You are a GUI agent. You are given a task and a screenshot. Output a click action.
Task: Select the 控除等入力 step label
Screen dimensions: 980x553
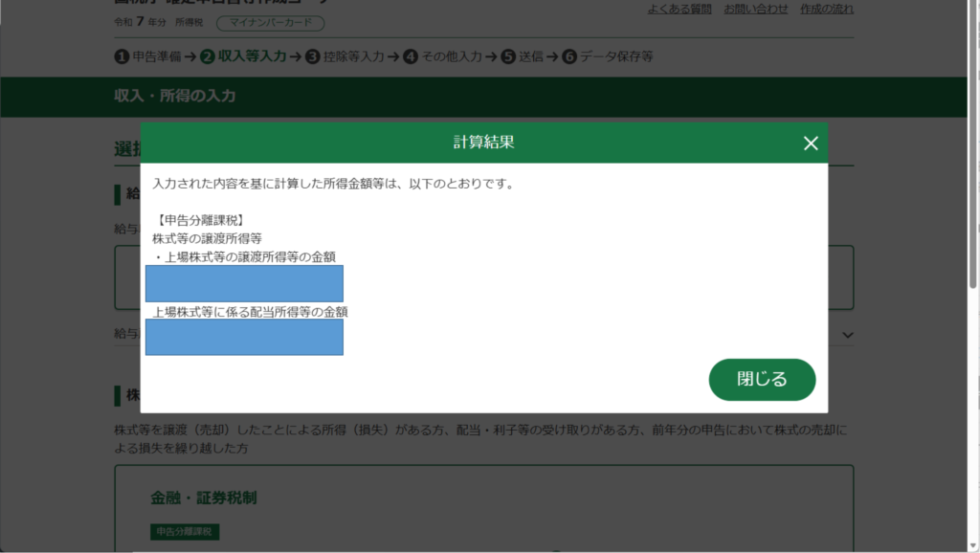(x=352, y=56)
